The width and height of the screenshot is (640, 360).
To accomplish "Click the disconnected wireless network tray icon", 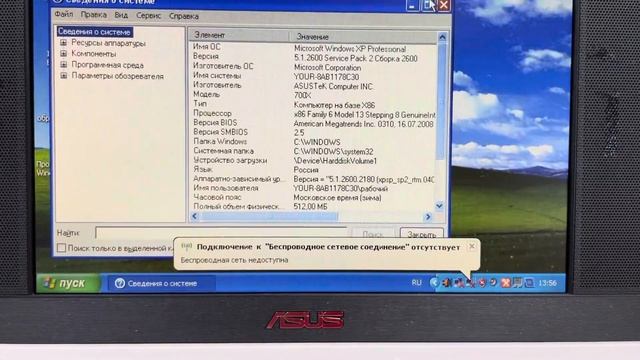I will click(x=471, y=282).
